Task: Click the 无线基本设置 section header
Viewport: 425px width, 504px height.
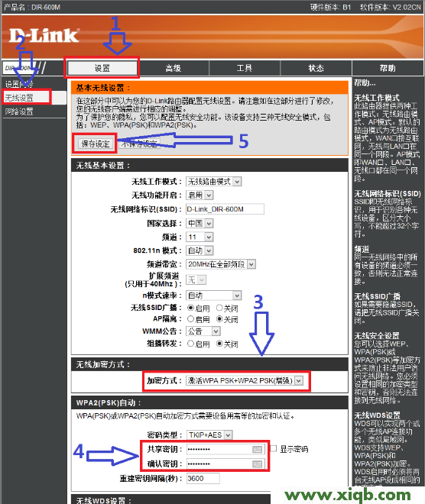Action: 209,166
